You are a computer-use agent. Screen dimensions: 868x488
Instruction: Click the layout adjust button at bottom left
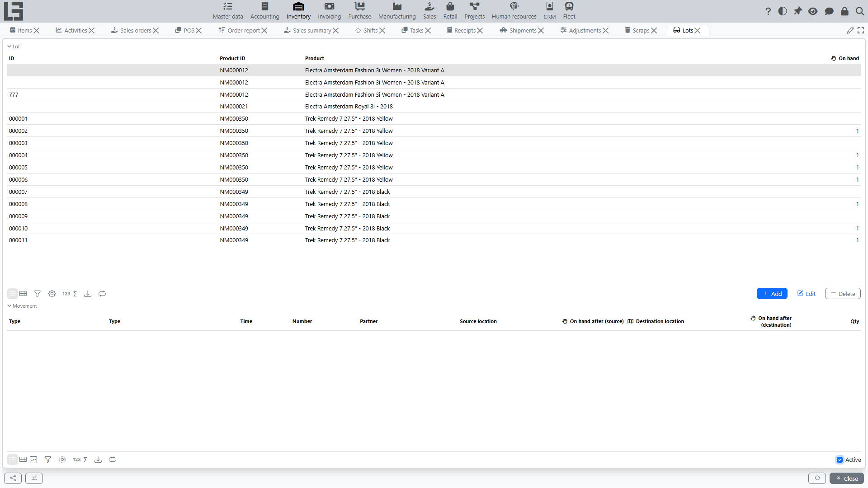click(x=34, y=478)
